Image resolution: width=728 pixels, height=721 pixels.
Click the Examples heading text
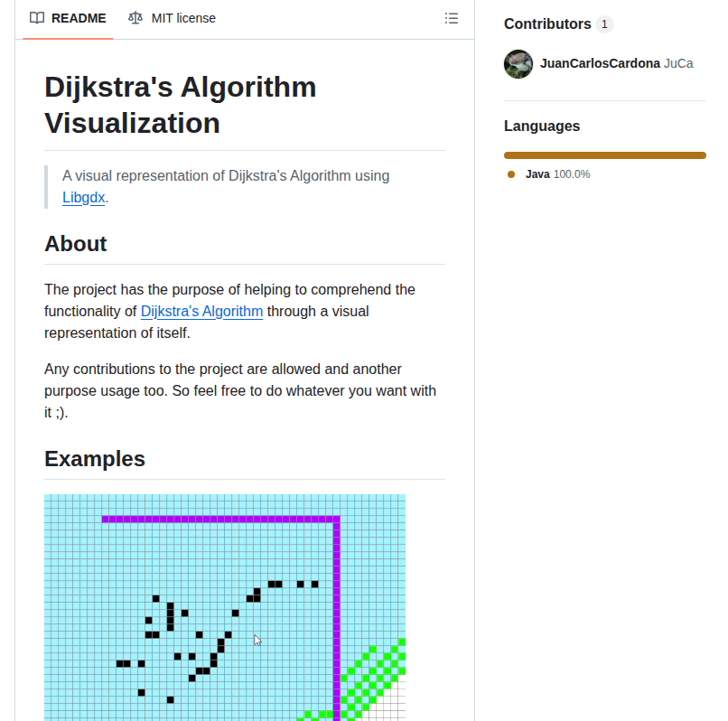[x=95, y=459]
